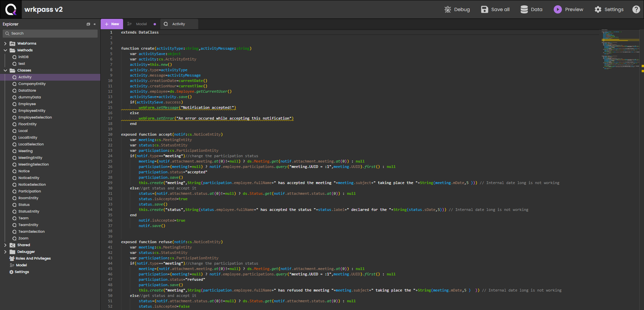Click the Qodly logo icon
Image resolution: width=644 pixels, height=310 pixels.
[x=11, y=9]
